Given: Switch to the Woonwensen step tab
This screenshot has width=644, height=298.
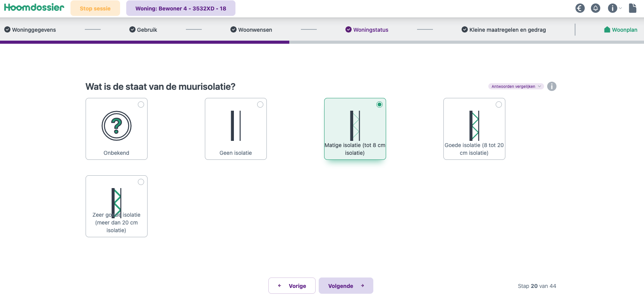Looking at the screenshot, I should [x=251, y=30].
